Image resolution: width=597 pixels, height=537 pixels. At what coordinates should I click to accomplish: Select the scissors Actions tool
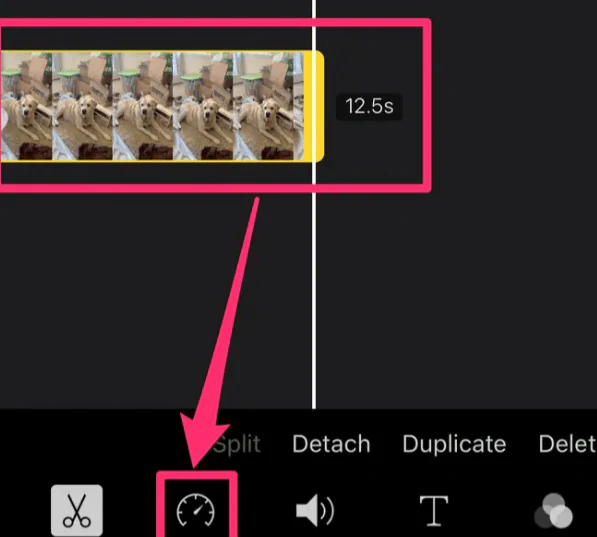pyautogui.click(x=77, y=510)
